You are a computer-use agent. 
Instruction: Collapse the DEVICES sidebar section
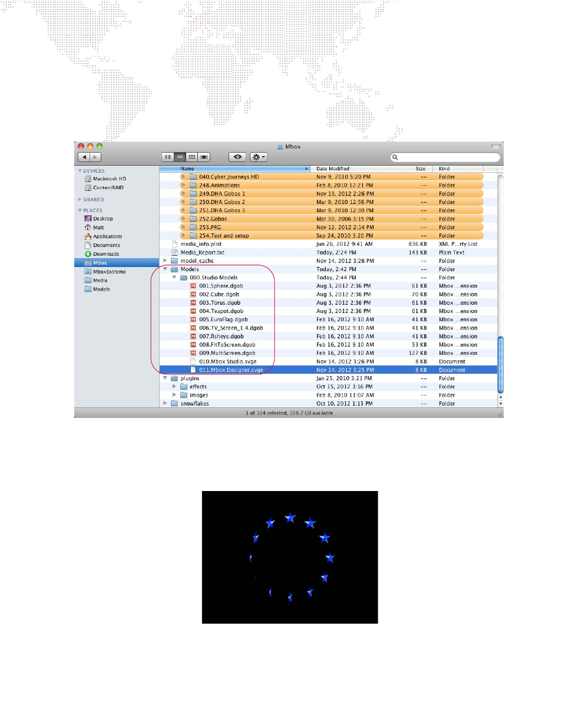point(80,171)
